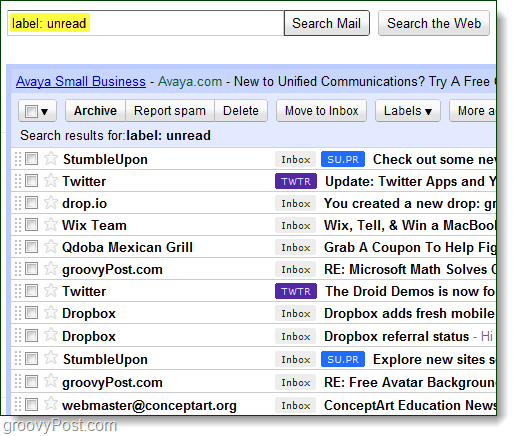
Task: Expand the Labels dropdown
Action: pos(408,111)
